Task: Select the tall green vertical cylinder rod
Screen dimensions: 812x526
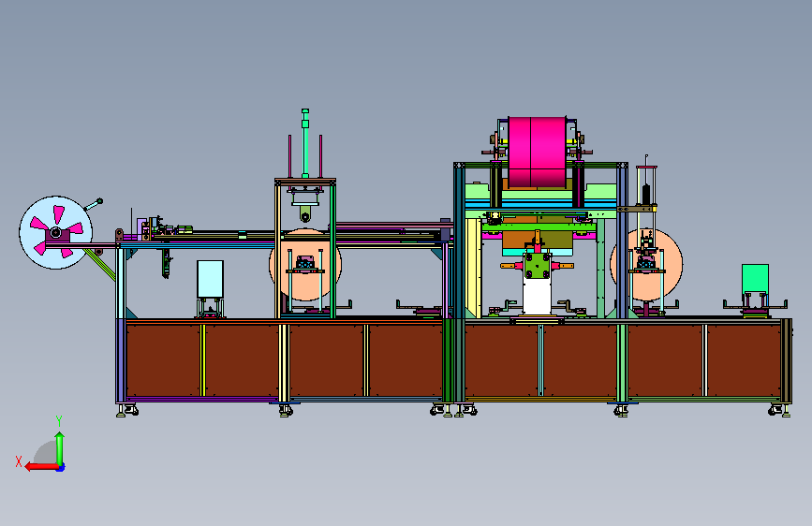Action: pos(305,143)
